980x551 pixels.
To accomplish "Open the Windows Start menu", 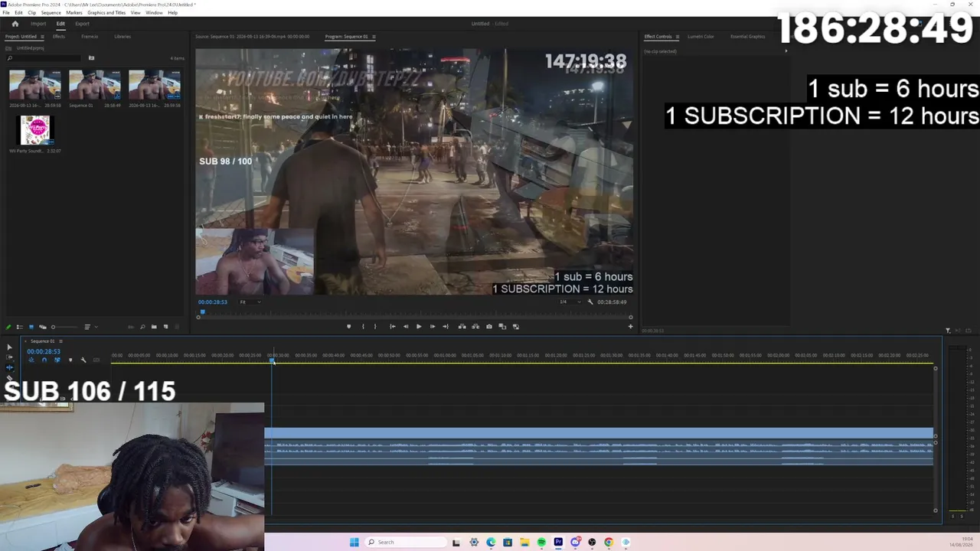I will (x=354, y=542).
